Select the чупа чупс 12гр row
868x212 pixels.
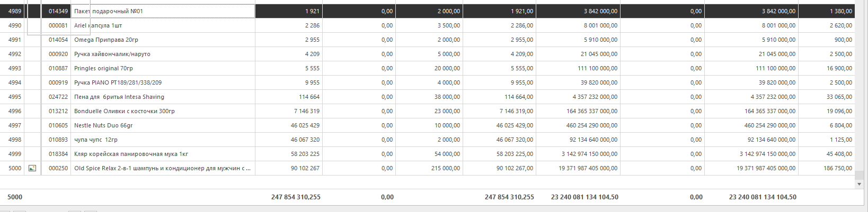96,140
